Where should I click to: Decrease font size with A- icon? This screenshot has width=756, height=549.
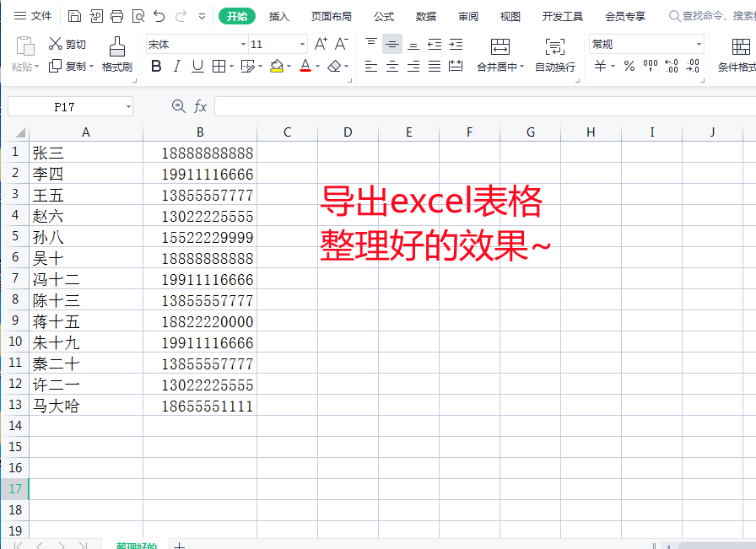click(342, 45)
